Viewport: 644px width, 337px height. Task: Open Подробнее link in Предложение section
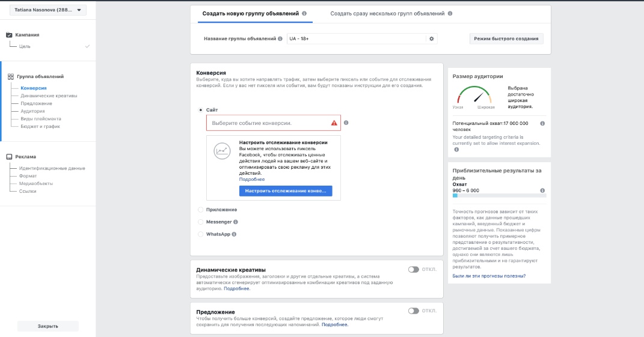click(x=335, y=325)
